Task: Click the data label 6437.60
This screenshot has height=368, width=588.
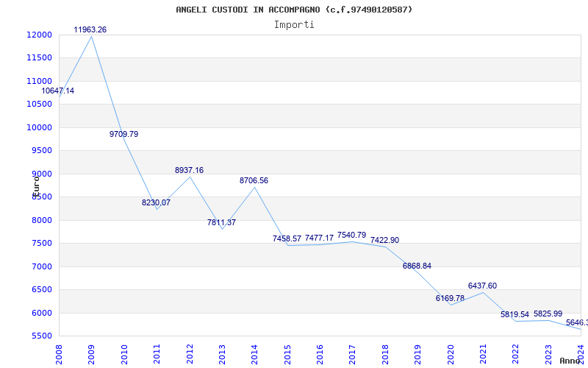Action: click(482, 286)
